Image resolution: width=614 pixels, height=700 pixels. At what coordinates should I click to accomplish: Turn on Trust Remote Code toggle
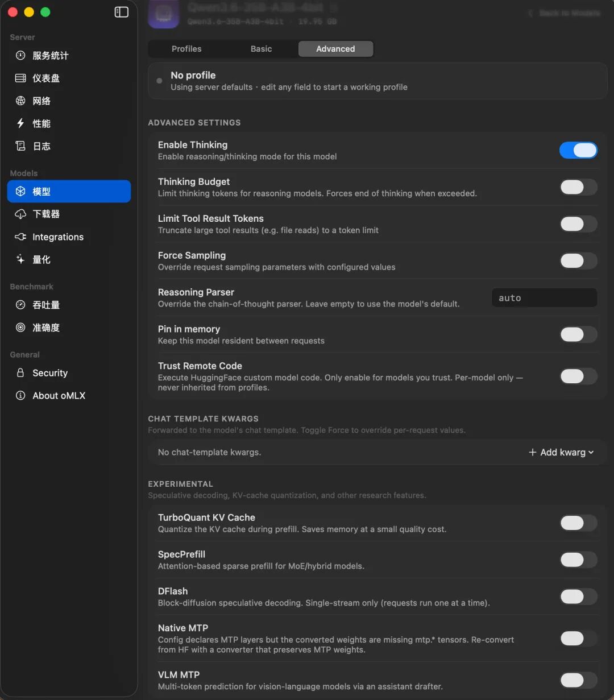tap(578, 376)
